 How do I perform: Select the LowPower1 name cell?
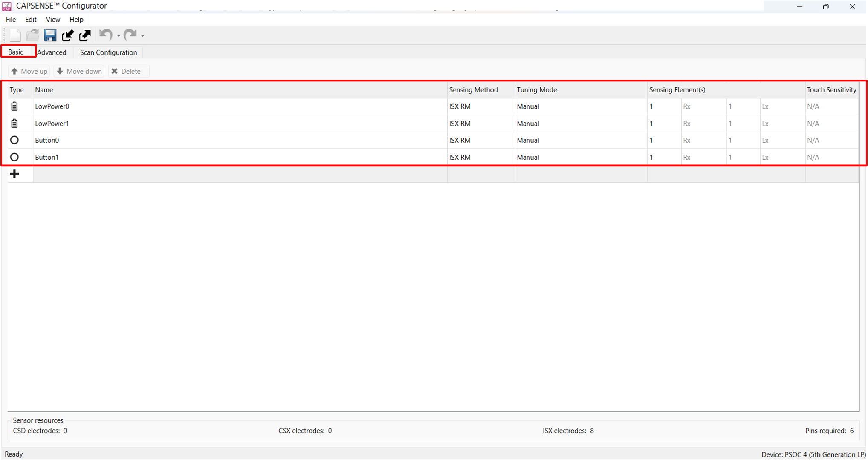[x=240, y=124]
